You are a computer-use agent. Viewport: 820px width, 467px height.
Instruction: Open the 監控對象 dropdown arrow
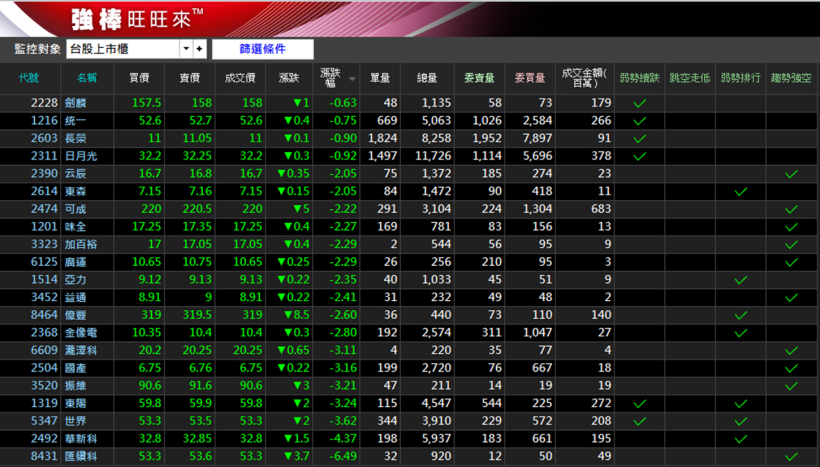186,49
